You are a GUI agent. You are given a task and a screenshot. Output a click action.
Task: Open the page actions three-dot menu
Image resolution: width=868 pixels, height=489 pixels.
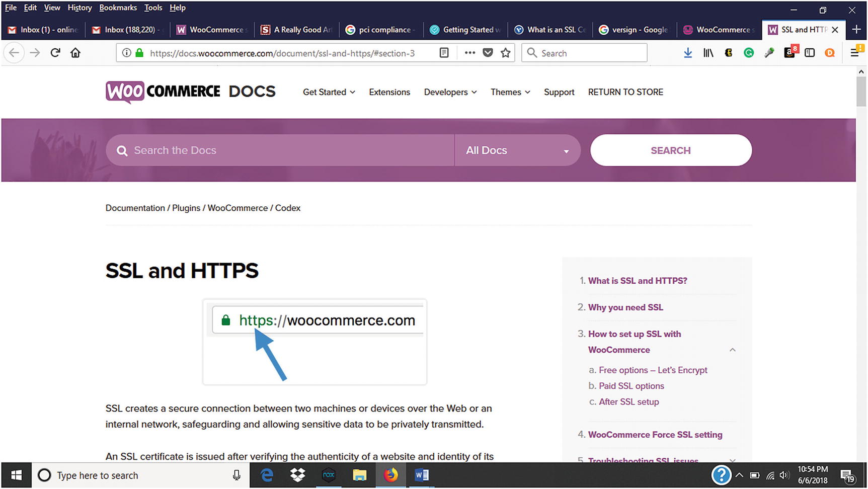click(x=470, y=53)
